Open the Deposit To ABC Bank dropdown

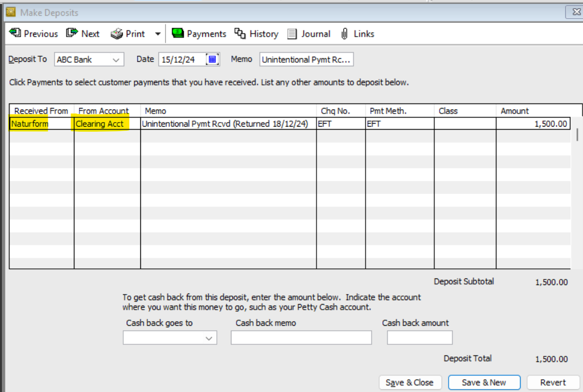coord(89,59)
